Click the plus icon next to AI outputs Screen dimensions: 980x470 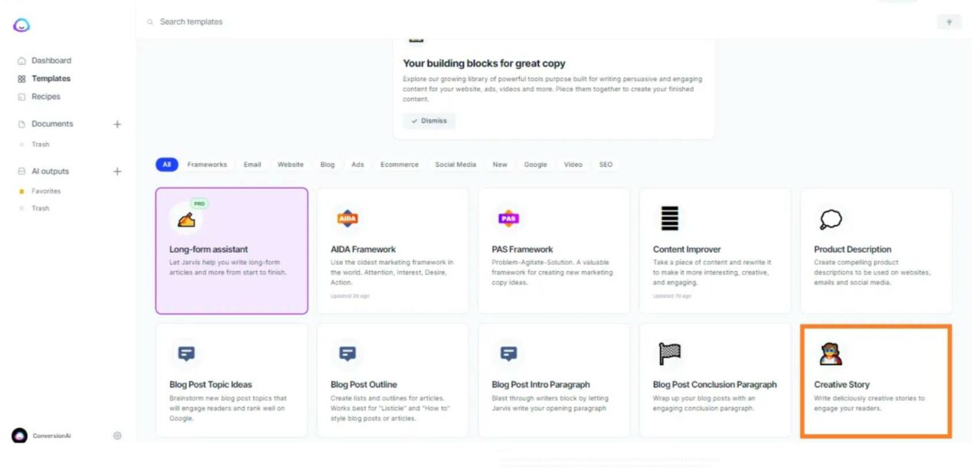tap(117, 171)
